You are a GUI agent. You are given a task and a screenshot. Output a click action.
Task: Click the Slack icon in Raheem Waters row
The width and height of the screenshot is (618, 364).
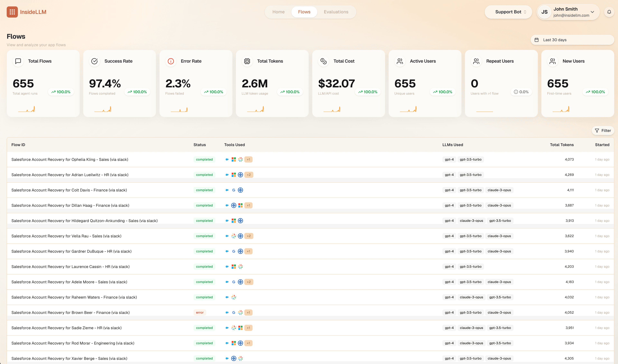tap(234, 297)
